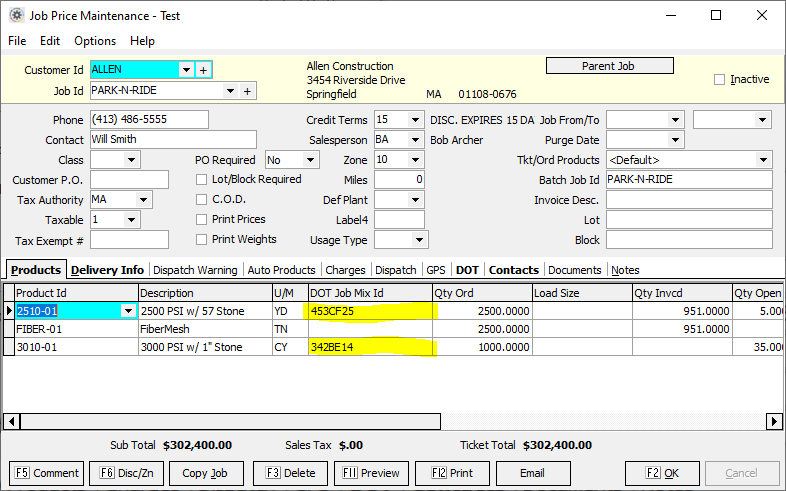Image resolution: width=786 pixels, height=491 pixels.
Task: Click the Customer P.O. input field
Action: (130, 180)
